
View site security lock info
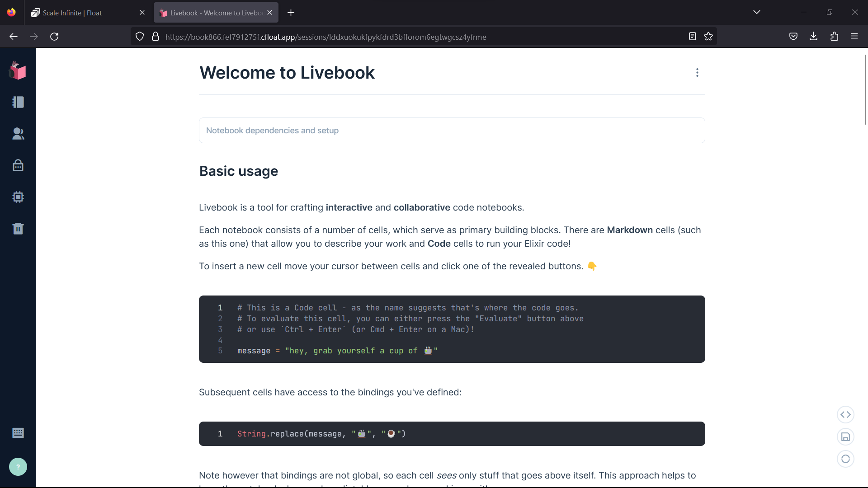click(156, 37)
